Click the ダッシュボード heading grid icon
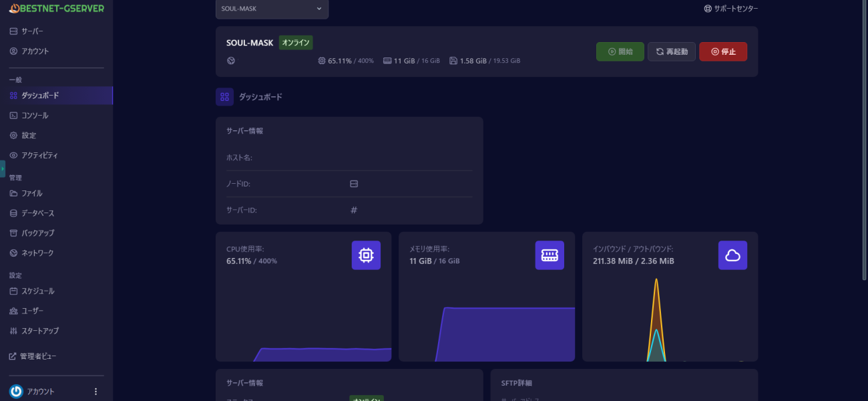Screen dimensions: 868x401 (224, 97)
